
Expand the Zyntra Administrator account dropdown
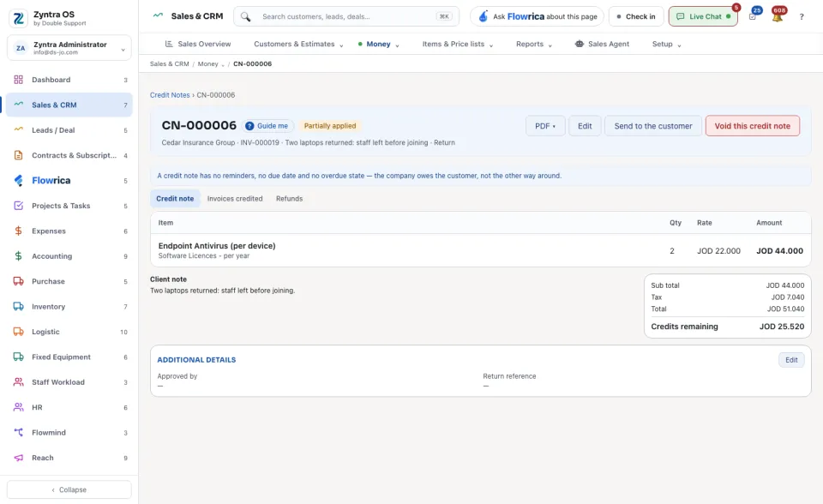[69, 48]
